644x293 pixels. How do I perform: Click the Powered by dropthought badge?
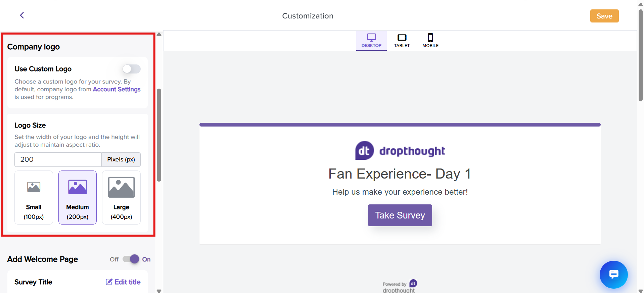pos(399,286)
